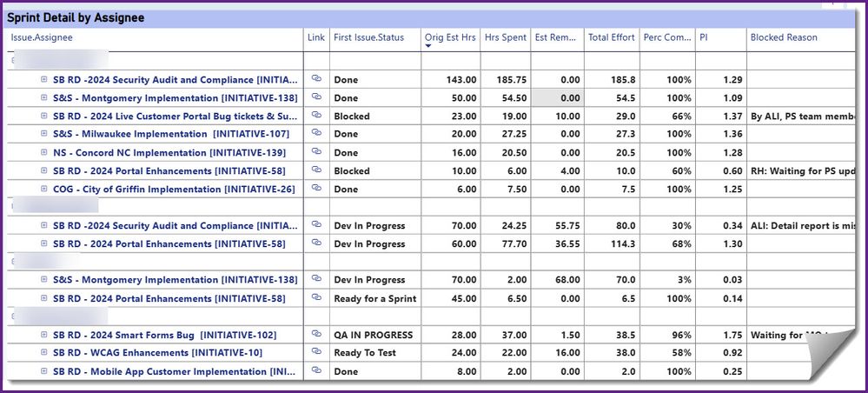Viewport: 868px width, 393px height.
Task: Expand the WCAG Enhancements row
Action: coord(44,352)
